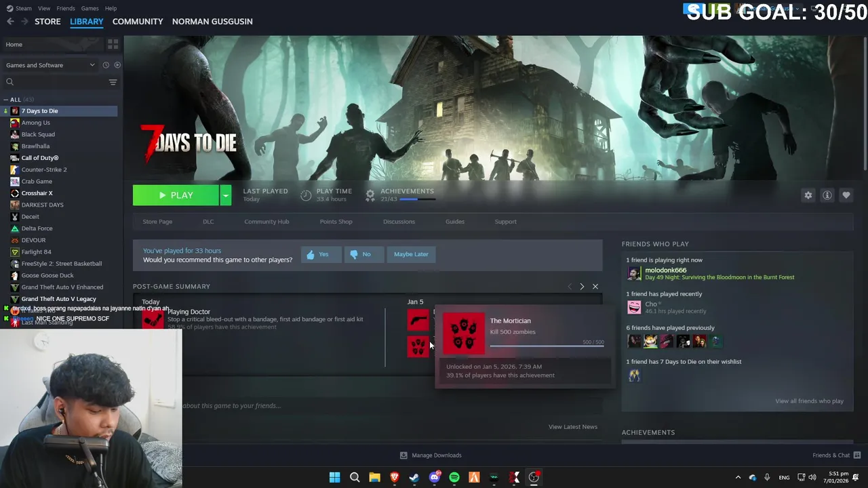
Task: Click the Manage Downloads icon
Action: (403, 455)
